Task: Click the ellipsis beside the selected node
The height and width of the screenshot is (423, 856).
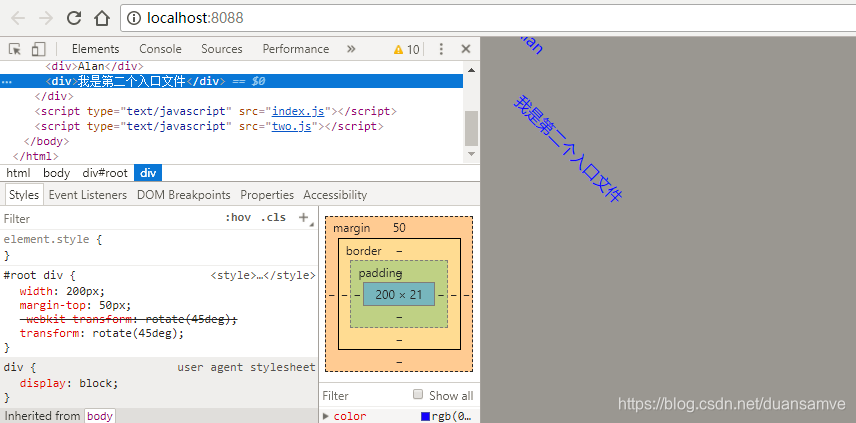Action: [6, 82]
